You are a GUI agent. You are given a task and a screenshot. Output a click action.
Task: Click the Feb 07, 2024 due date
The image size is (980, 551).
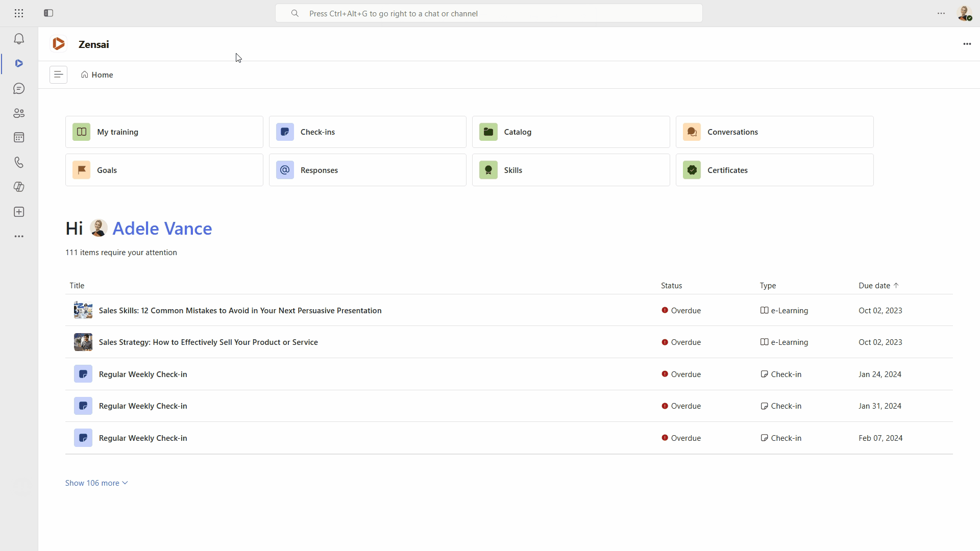point(880,438)
